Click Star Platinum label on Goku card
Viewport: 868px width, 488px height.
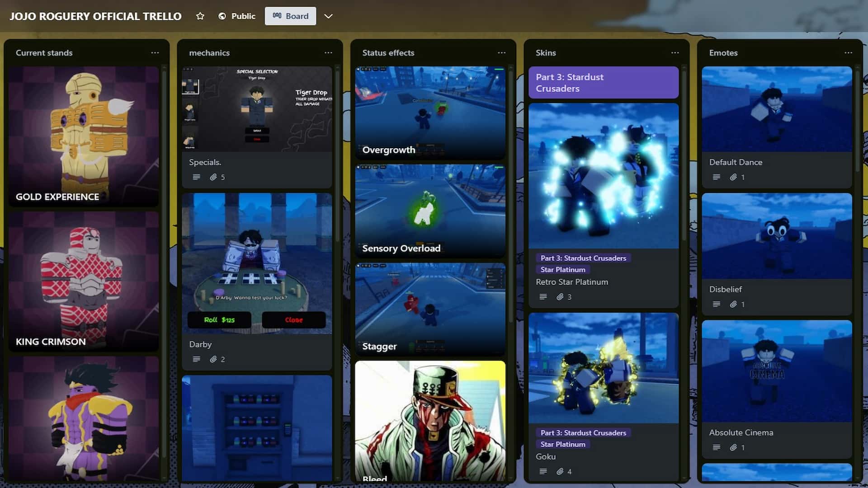click(x=563, y=445)
